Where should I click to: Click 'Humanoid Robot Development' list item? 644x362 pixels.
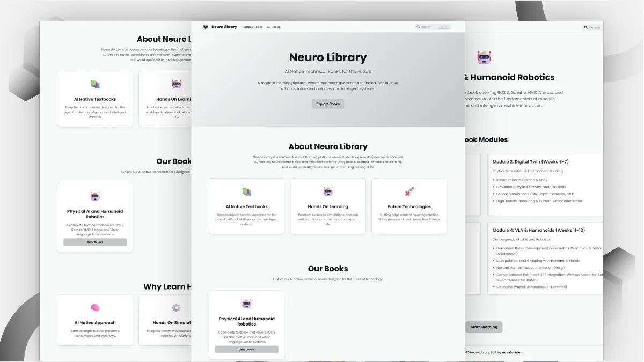pyautogui.click(x=549, y=250)
